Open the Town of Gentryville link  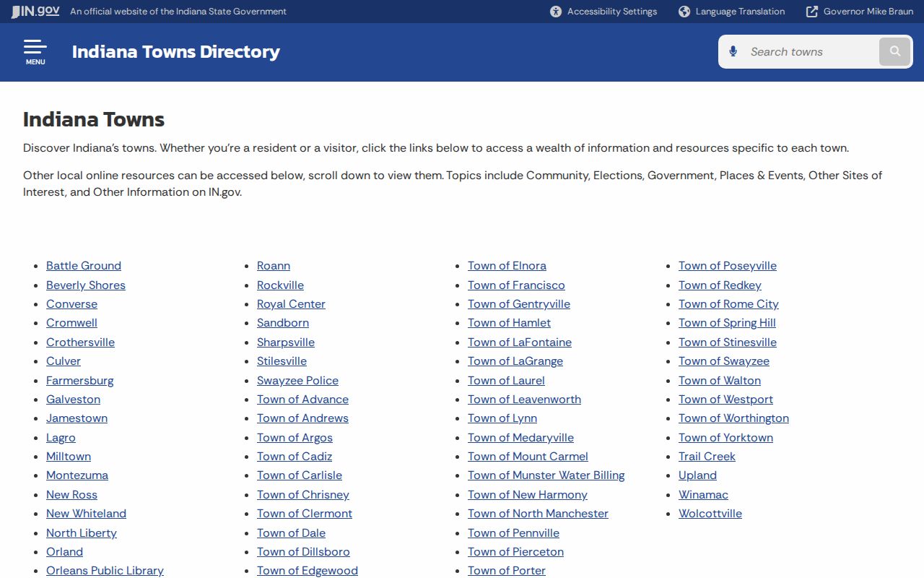519,304
